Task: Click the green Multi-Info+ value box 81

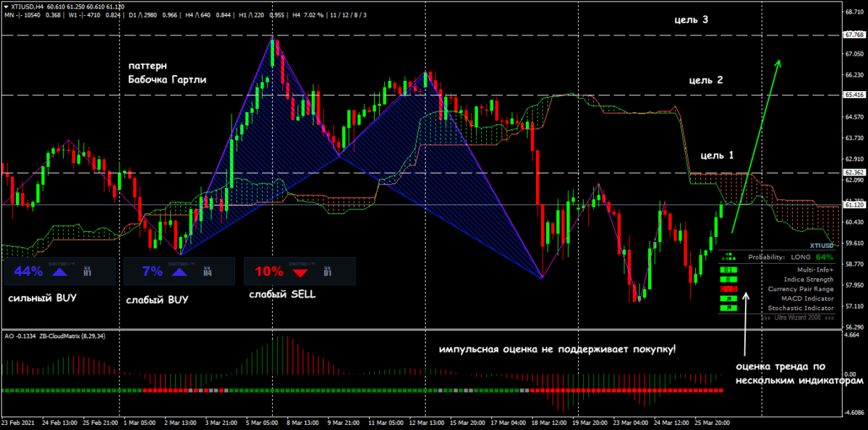Action: click(728, 270)
